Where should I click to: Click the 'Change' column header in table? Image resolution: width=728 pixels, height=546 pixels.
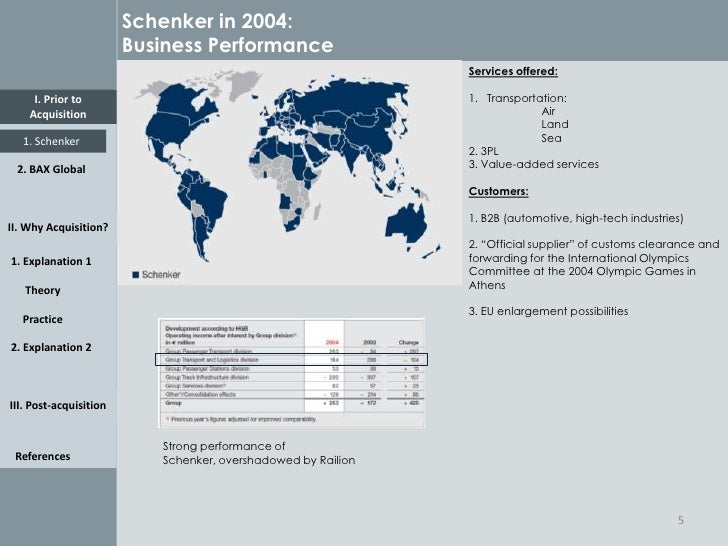[x=409, y=343]
